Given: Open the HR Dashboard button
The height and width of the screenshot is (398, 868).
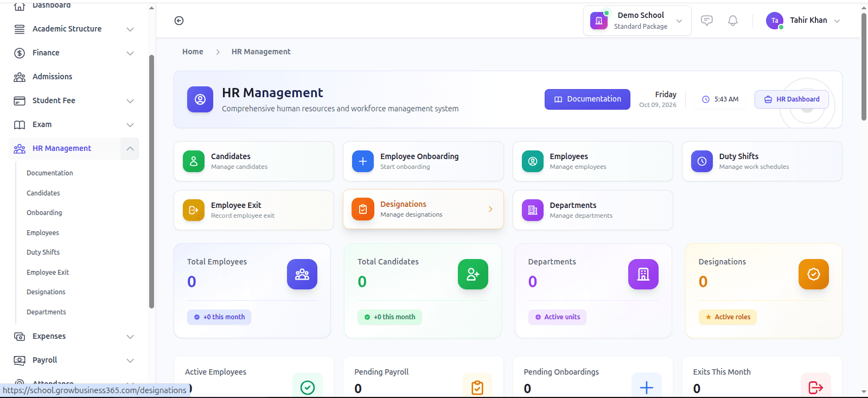Looking at the screenshot, I should coord(792,99).
